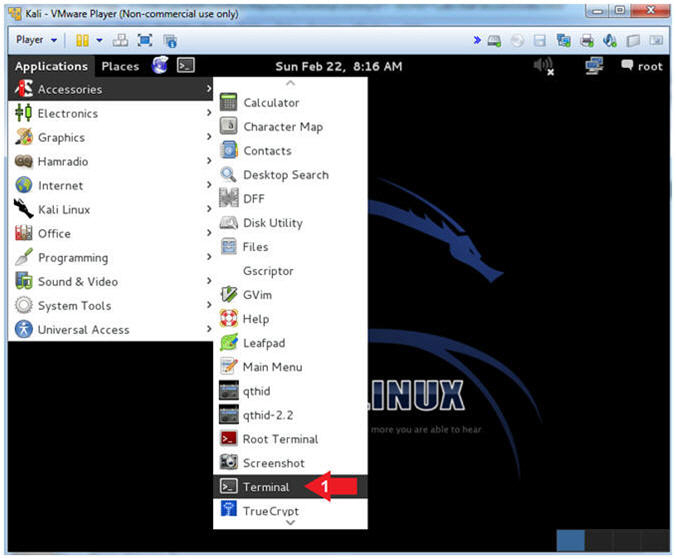Expand VMware device toolbar chevrons
Screen dimensions: 676x559
477,41
